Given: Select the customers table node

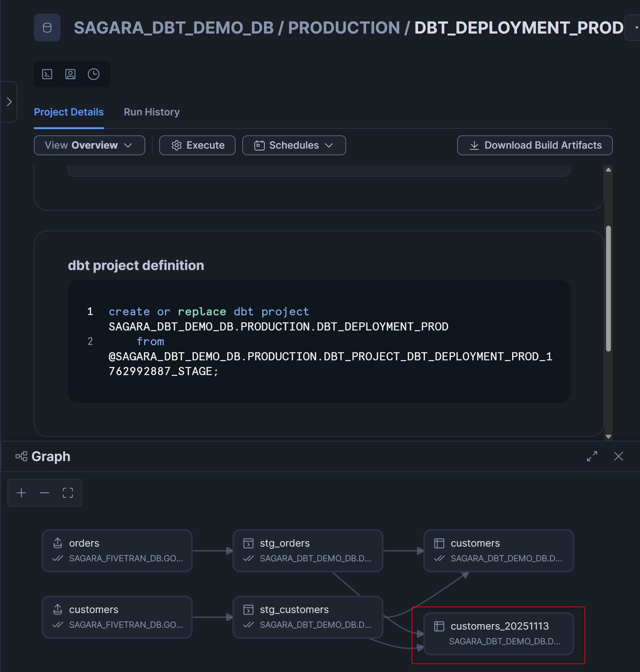Looking at the screenshot, I should [x=499, y=551].
